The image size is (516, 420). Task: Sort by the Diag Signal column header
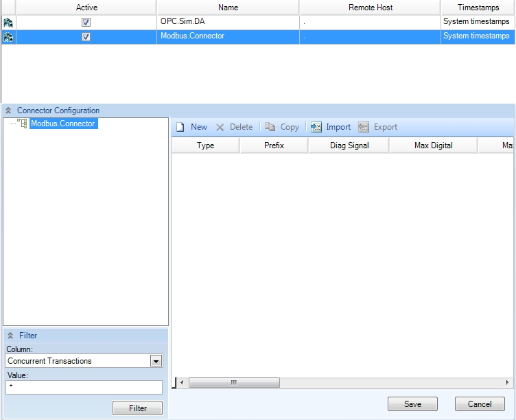(x=349, y=145)
